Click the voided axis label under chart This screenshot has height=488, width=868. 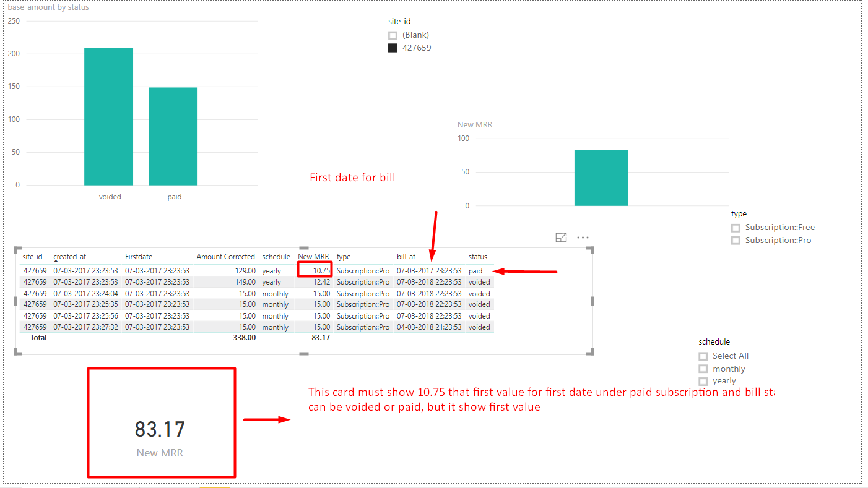coord(110,197)
